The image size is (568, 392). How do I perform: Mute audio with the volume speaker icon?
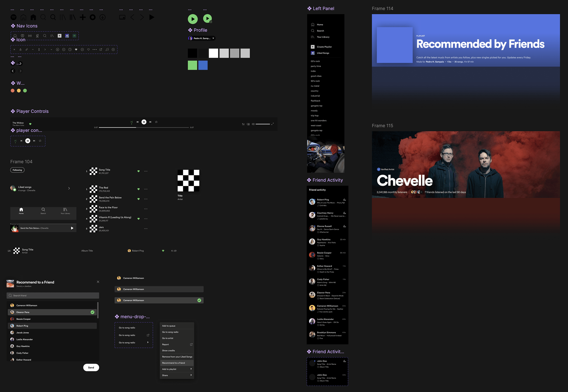[253, 124]
